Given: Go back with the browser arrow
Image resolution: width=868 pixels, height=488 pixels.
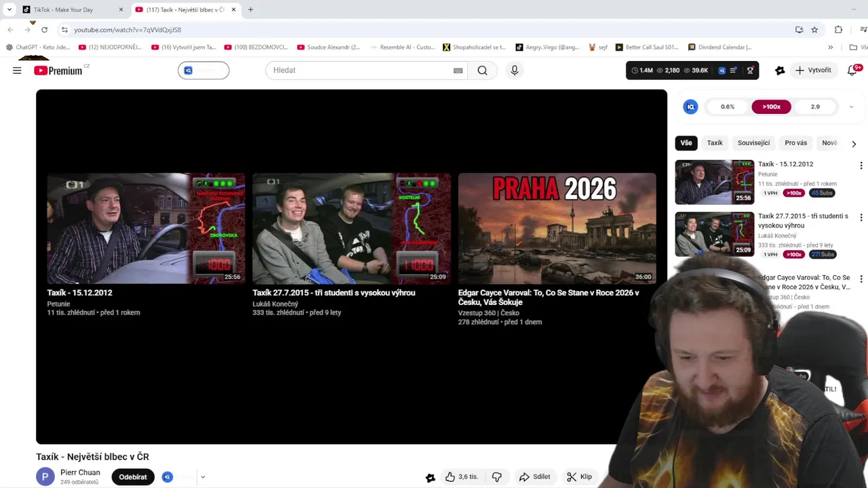Looking at the screenshot, I should pyautogui.click(x=10, y=30).
